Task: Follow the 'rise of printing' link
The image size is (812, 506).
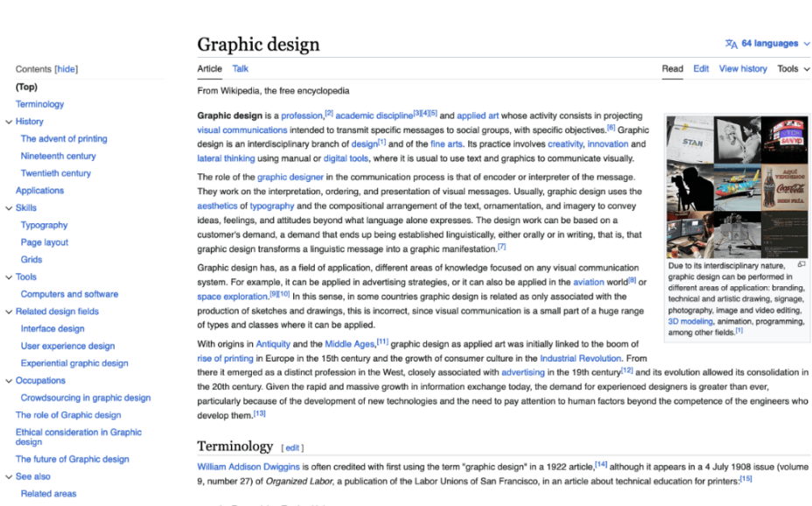Action: [225, 358]
